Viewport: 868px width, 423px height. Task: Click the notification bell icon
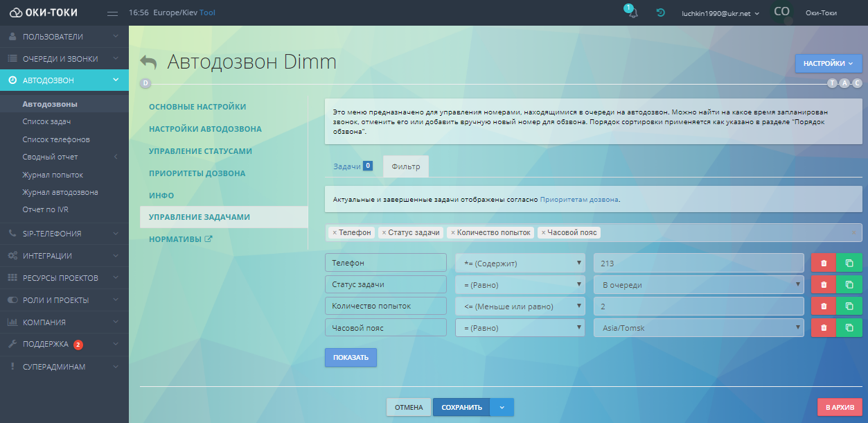[632, 13]
